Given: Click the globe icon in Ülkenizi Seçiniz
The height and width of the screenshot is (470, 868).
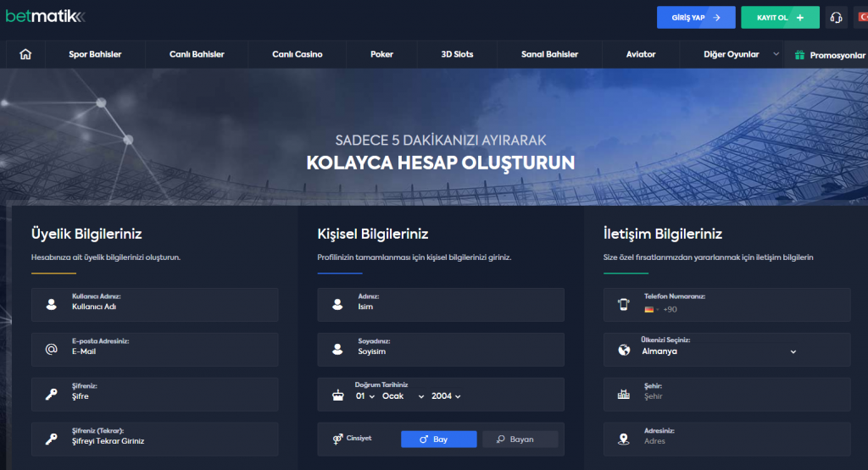Looking at the screenshot, I should [624, 350].
